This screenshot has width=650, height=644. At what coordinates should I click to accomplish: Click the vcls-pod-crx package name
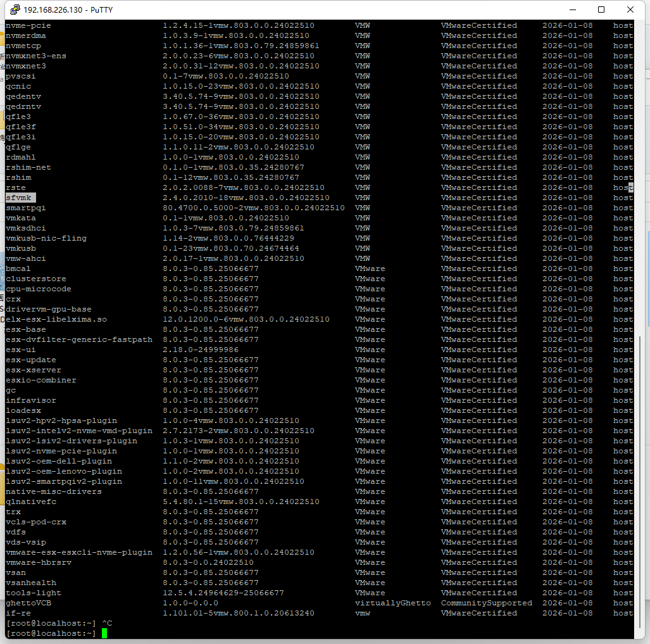(x=35, y=522)
